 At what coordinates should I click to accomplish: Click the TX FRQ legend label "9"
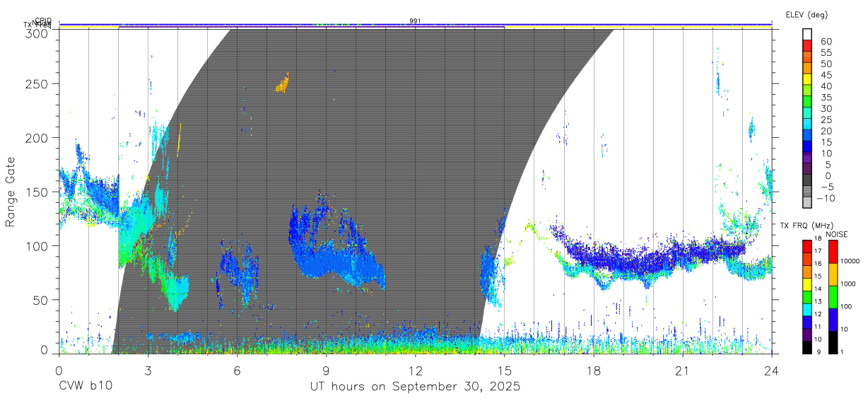click(x=820, y=352)
